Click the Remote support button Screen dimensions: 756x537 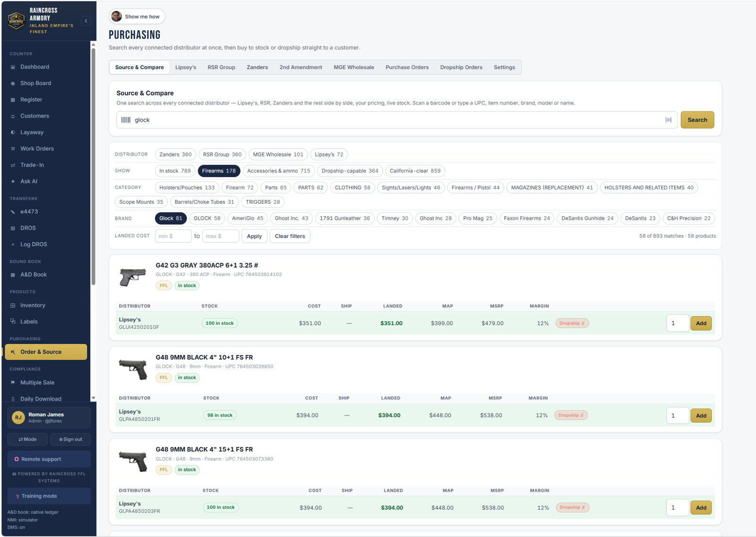coord(49,459)
